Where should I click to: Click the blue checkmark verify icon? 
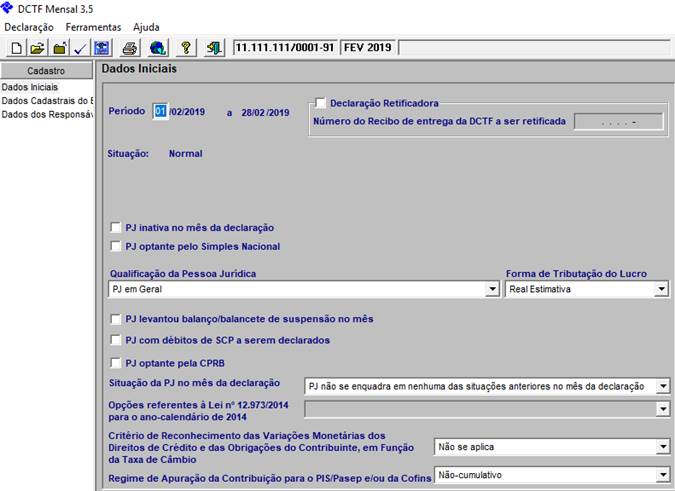click(x=80, y=47)
